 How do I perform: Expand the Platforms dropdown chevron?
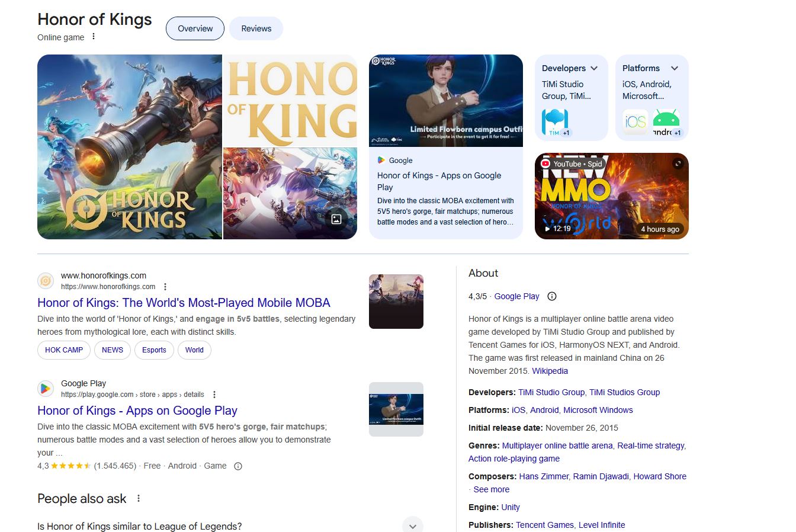click(675, 68)
